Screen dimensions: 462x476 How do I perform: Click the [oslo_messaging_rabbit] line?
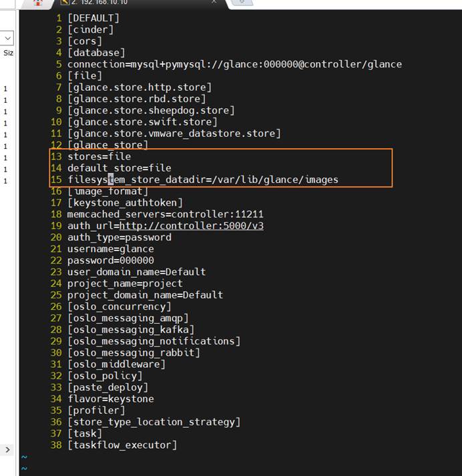tap(134, 352)
